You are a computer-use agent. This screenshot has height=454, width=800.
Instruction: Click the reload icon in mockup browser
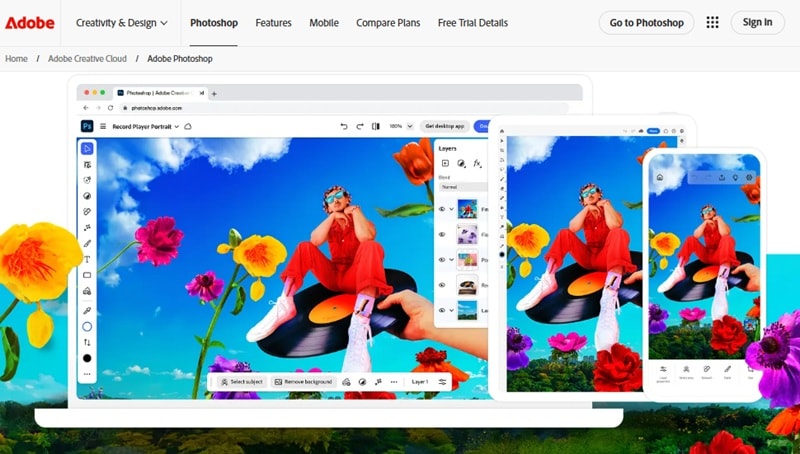[x=110, y=108]
